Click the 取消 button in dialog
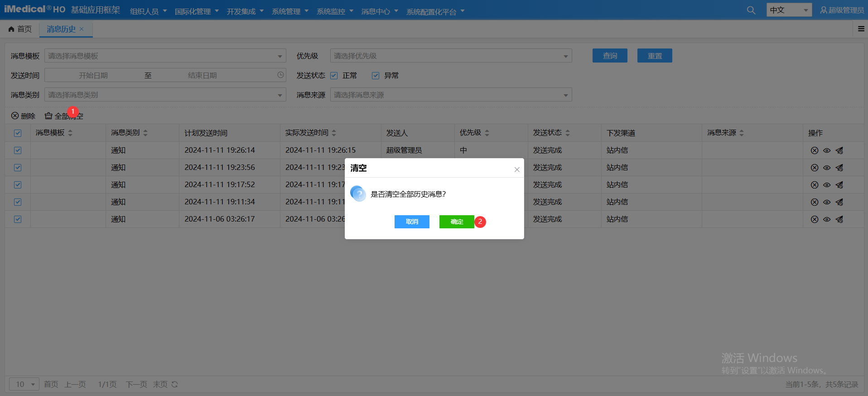 tap(411, 222)
